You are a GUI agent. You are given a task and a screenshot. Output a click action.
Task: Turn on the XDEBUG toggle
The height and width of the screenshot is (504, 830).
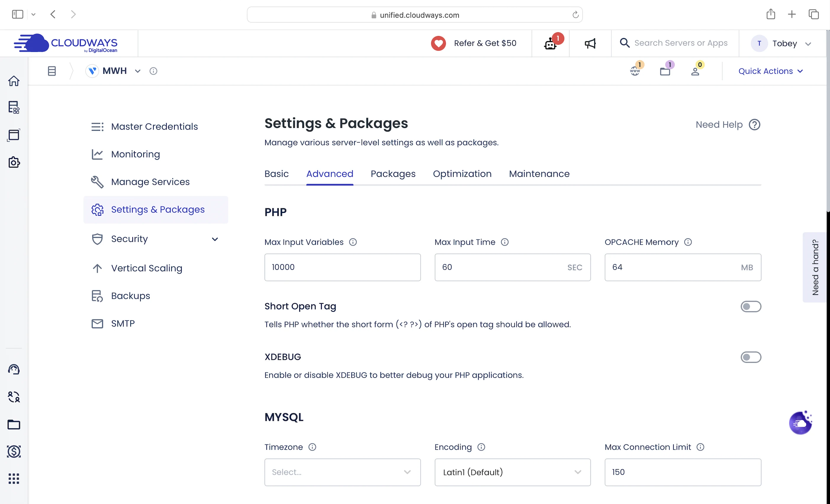pyautogui.click(x=750, y=357)
